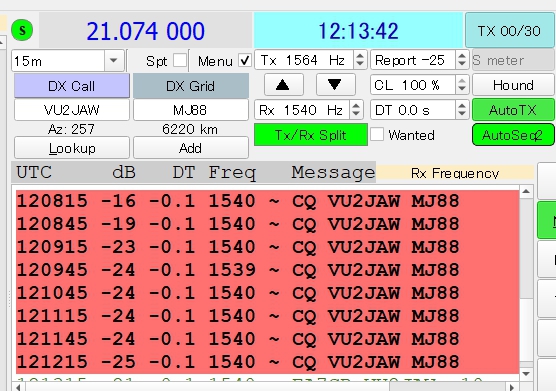Click the Az: 257 azimuth text
This screenshot has width=556, height=391.
pos(71,129)
